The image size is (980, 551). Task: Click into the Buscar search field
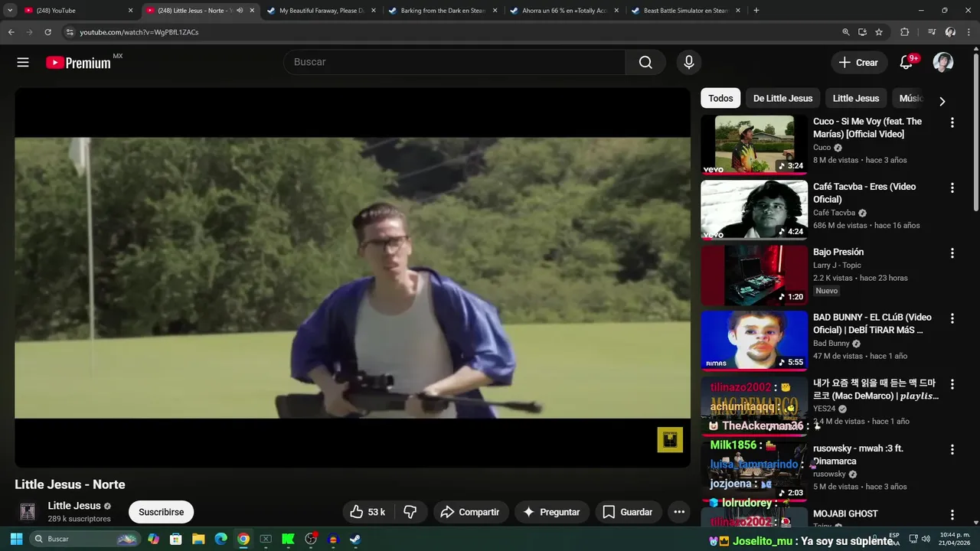(455, 63)
